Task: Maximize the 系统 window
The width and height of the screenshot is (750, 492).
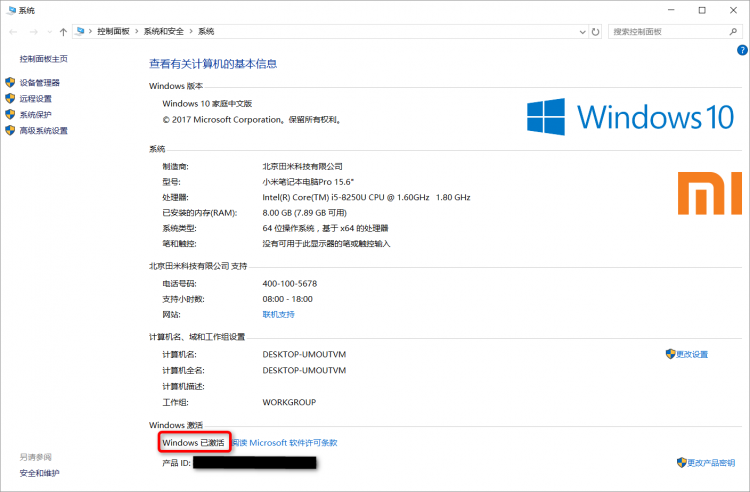Action: point(702,10)
